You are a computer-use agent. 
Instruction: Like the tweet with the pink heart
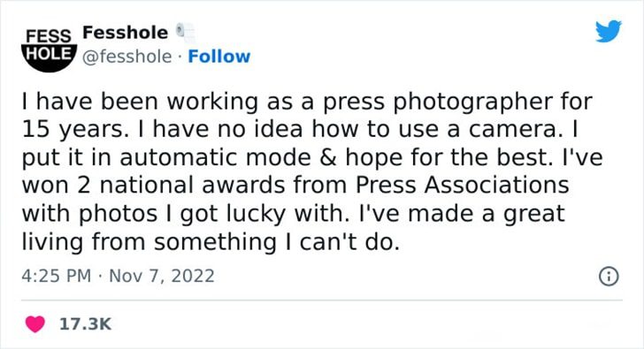point(34,324)
